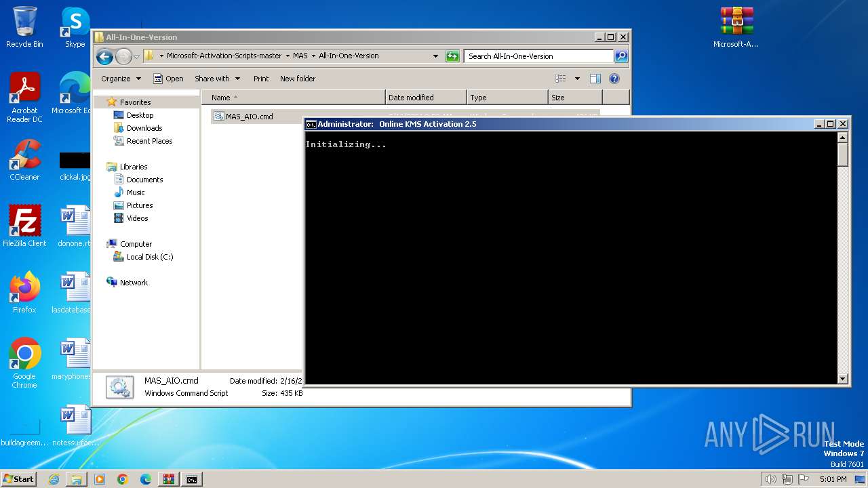Click the cmd window scrollbar down arrow
This screenshot has height=488, width=868.
[843, 380]
